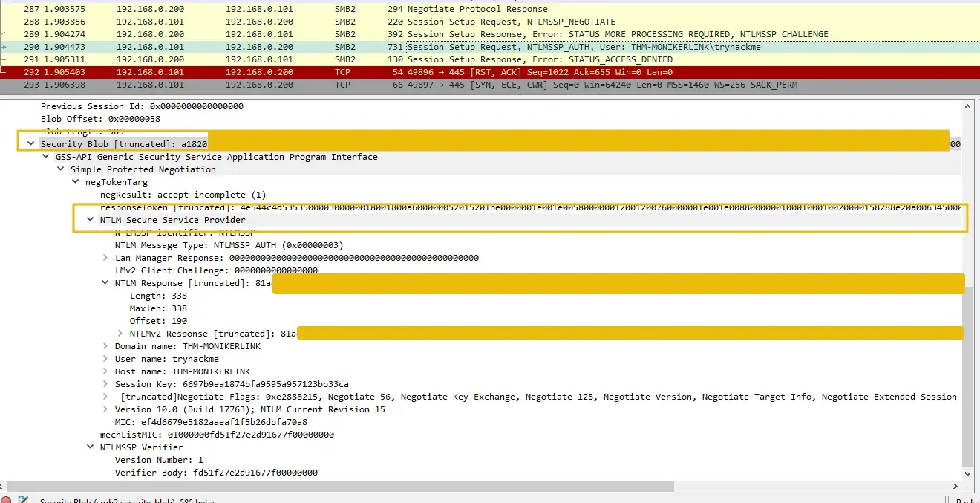Select the MIC field line
980x503 pixels.
211,422
